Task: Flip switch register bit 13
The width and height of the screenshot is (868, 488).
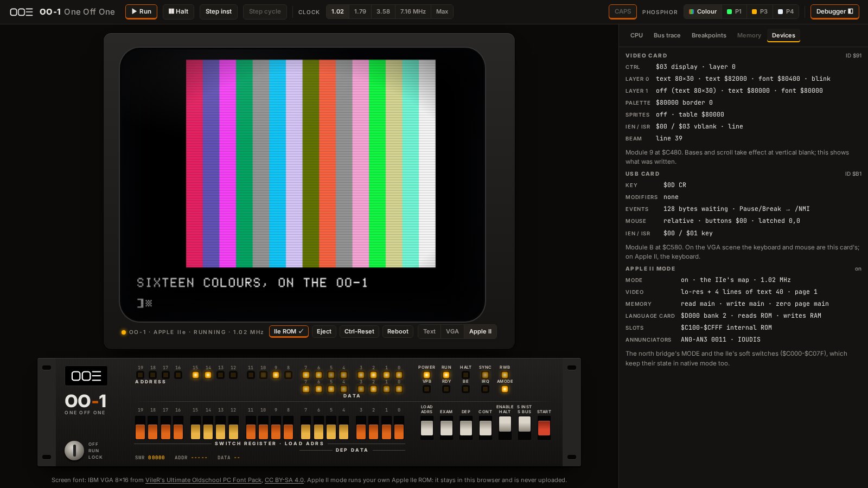Action: (220, 427)
